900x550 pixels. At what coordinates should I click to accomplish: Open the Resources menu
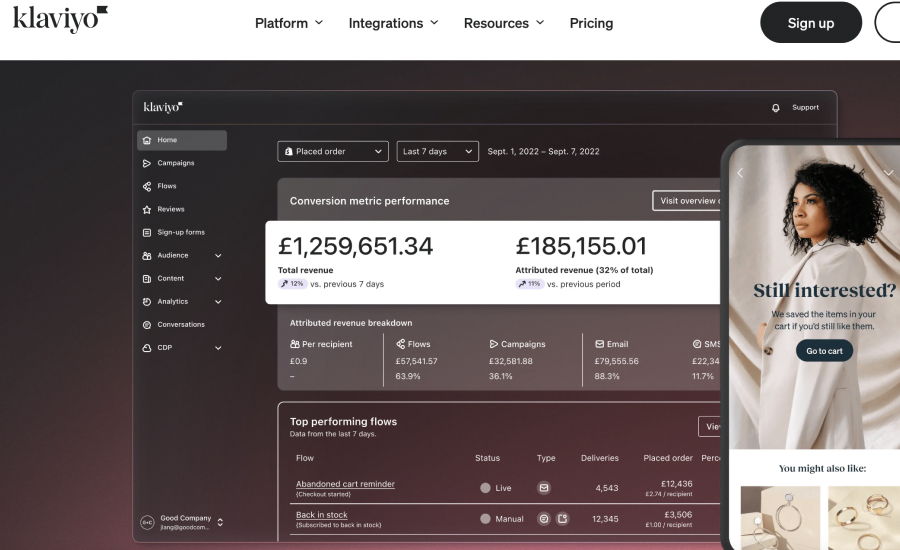(x=503, y=23)
